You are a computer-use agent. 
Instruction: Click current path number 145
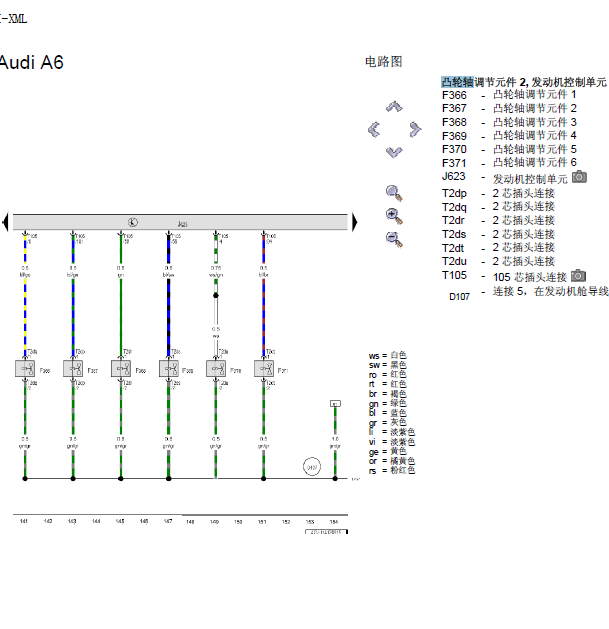120,521
